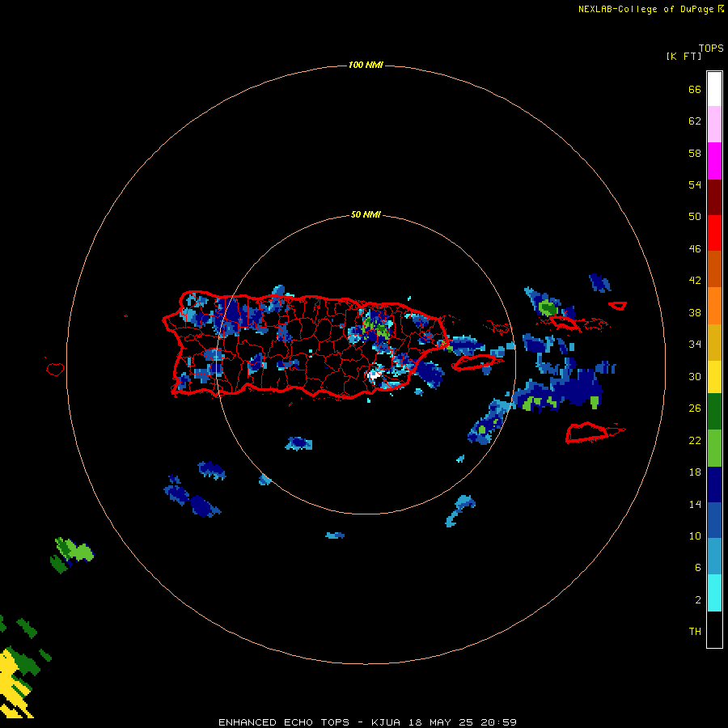Click the 38 legend value

point(695,313)
